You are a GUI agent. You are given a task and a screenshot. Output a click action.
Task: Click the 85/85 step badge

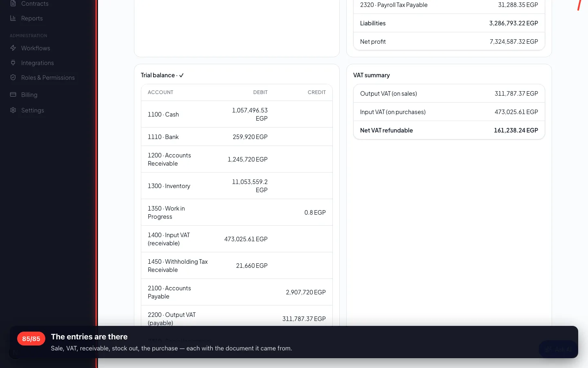(x=31, y=339)
